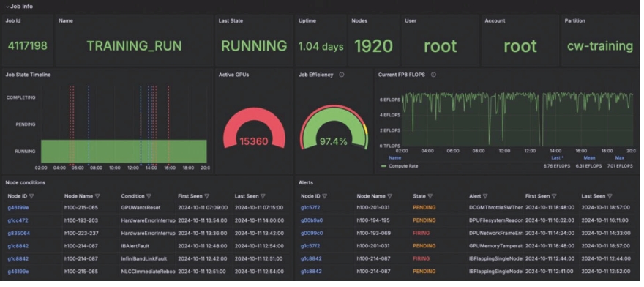Open filter on Alerts First Seen column
Viewport: 644px width, 287px height.
point(554,196)
